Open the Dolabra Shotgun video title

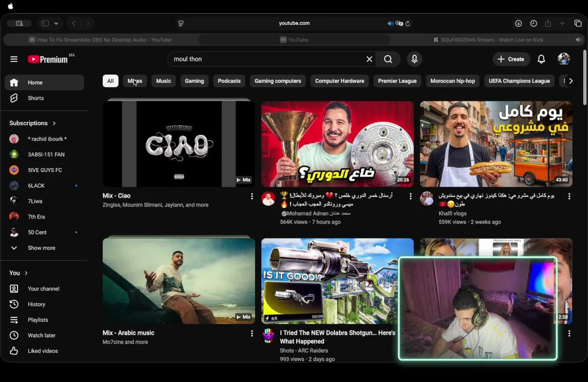pos(338,337)
